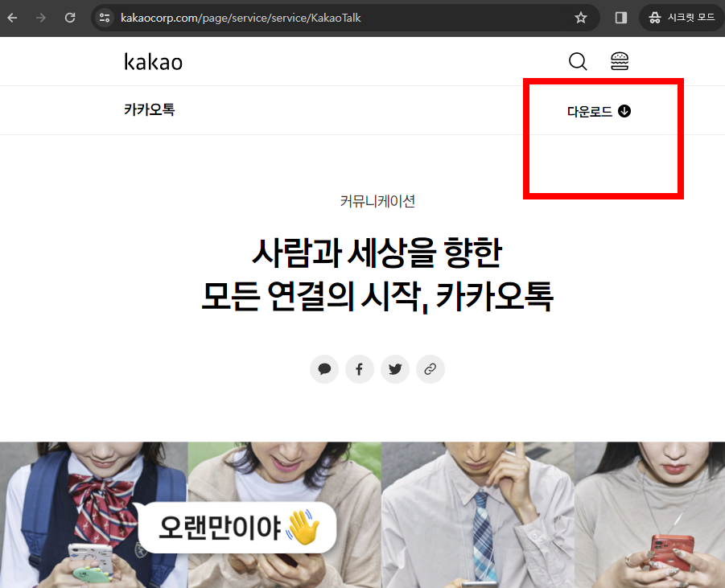The height and width of the screenshot is (588, 725).
Task: Click the download arrow next to 다운로드
Action: pyautogui.click(x=625, y=111)
